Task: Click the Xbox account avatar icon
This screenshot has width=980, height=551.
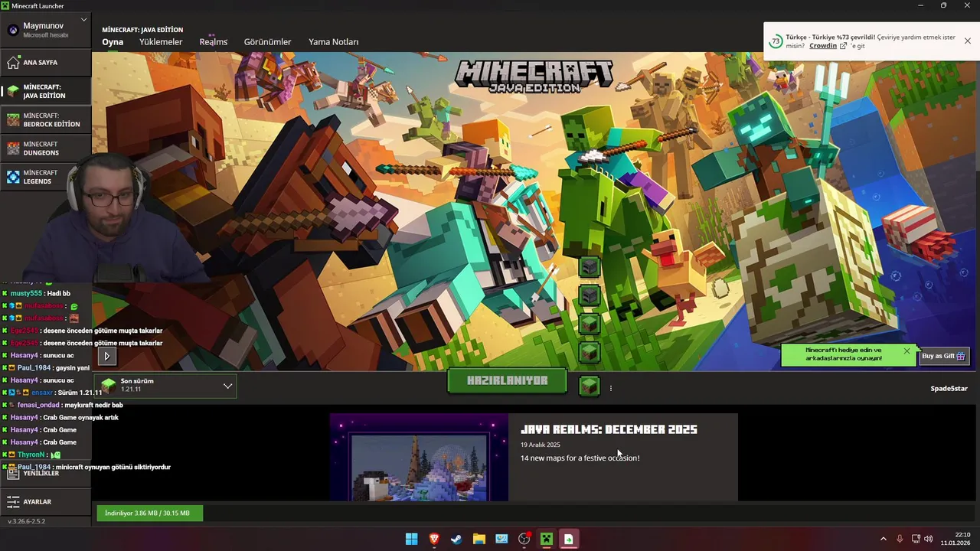Action: point(13,30)
